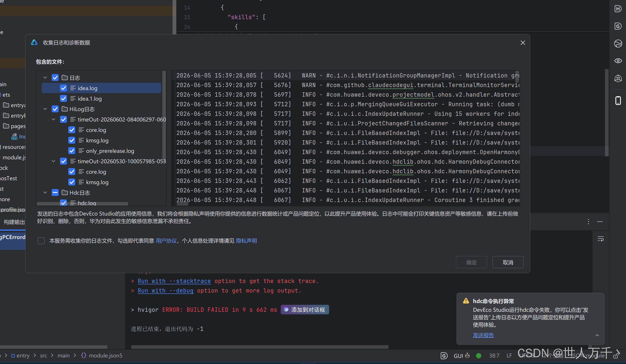This screenshot has width=626, height=364.
Task: Click the 添加到对话框 button
Action: (x=305, y=310)
